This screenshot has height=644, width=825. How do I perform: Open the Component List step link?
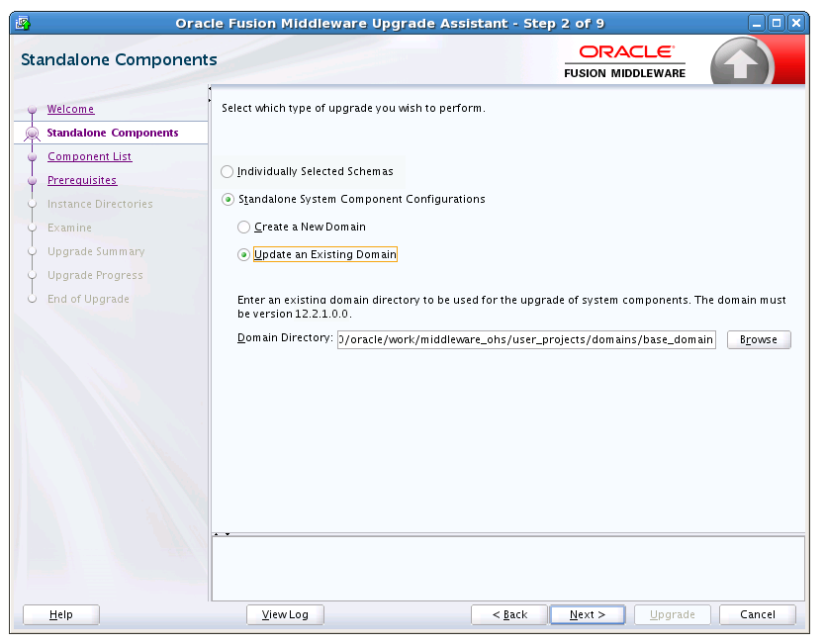pos(89,156)
